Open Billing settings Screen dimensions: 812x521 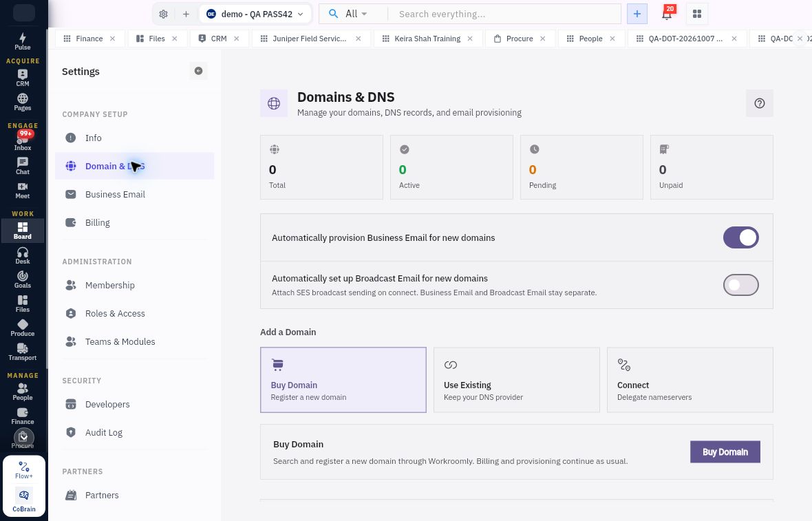(x=134, y=222)
